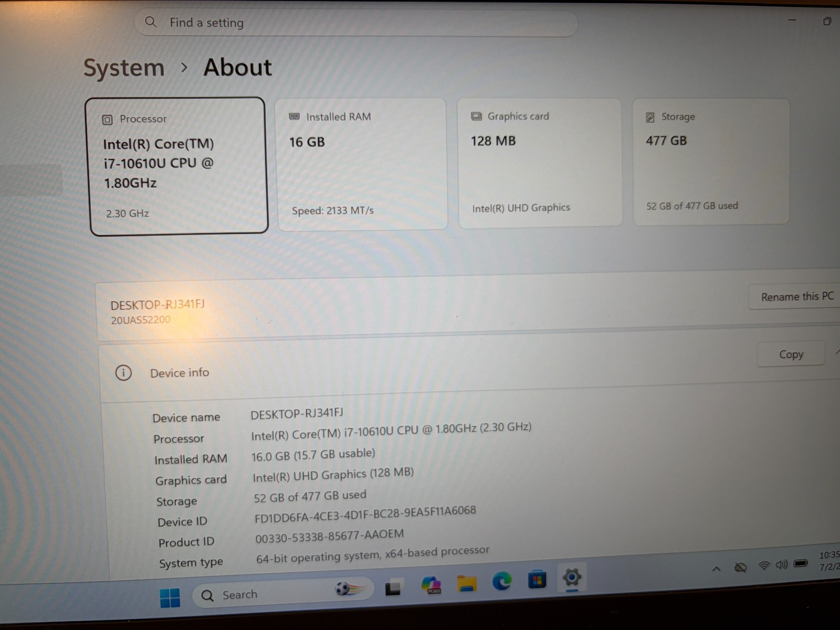Select the DESKTOP-RJ341FJ name in PC header
The width and height of the screenshot is (840, 630).
pyautogui.click(x=157, y=304)
